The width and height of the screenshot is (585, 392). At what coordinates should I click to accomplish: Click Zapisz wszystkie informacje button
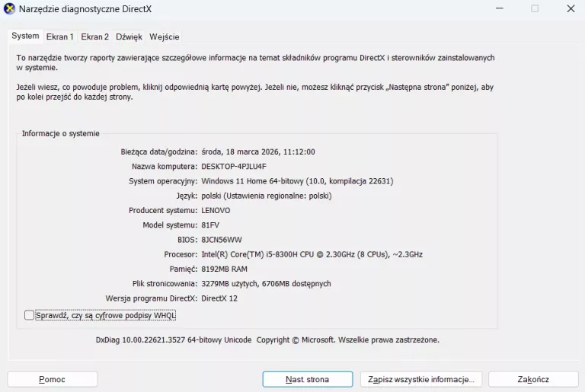(420, 379)
